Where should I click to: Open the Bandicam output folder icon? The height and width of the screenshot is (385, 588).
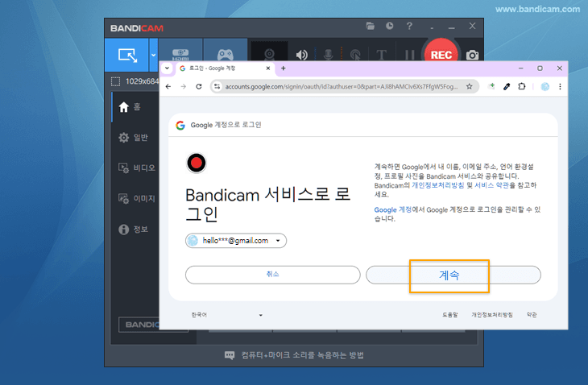[x=371, y=27]
